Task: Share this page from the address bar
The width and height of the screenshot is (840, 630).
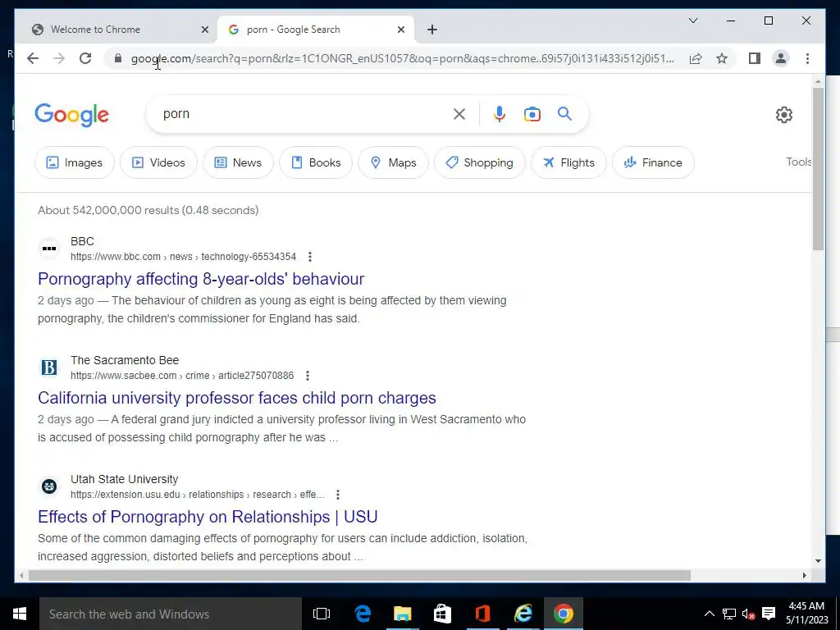Action: click(696, 58)
